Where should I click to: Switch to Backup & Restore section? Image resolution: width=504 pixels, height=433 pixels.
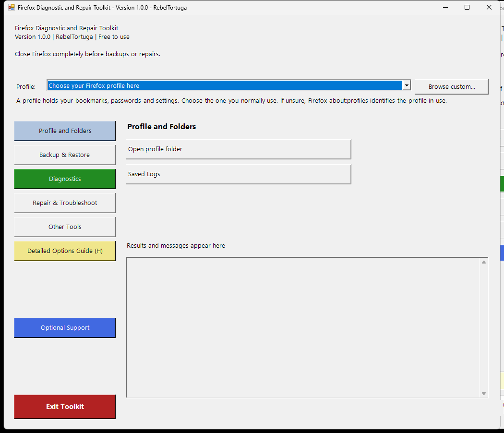tap(65, 155)
